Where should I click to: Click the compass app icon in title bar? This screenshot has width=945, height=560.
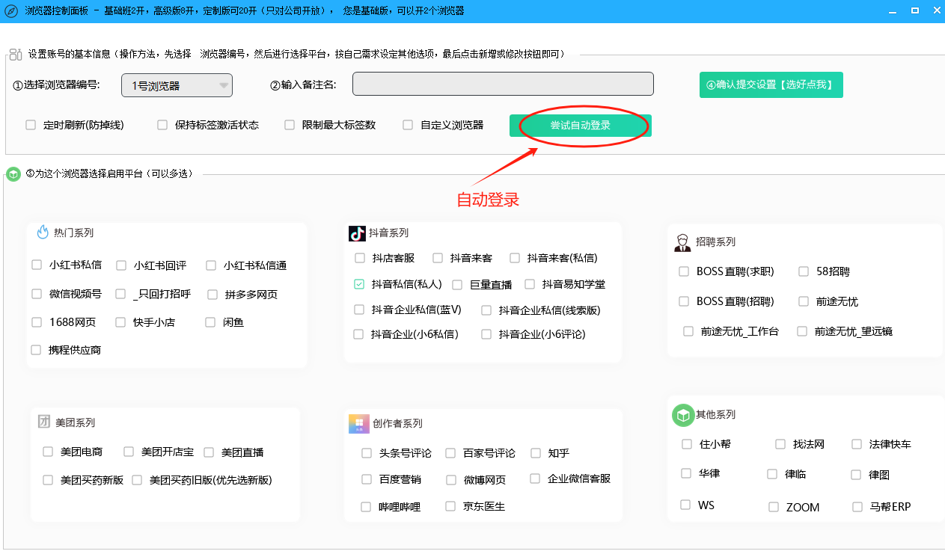pos(10,10)
